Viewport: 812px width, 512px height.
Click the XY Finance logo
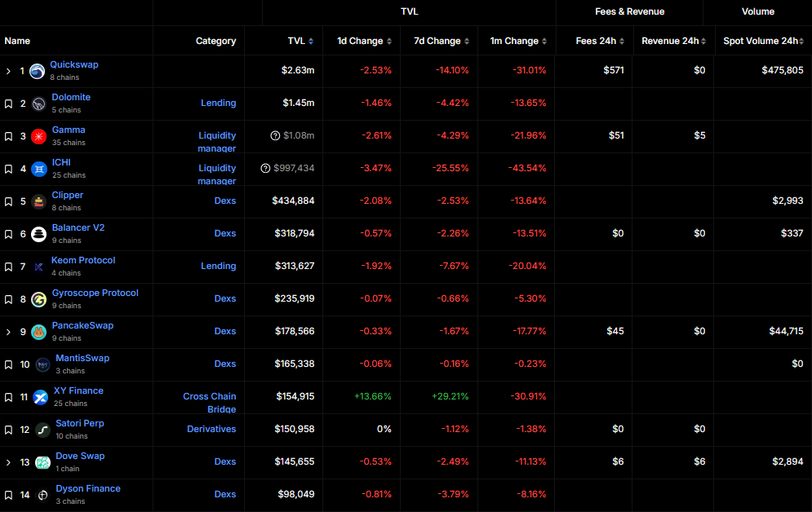(40, 397)
